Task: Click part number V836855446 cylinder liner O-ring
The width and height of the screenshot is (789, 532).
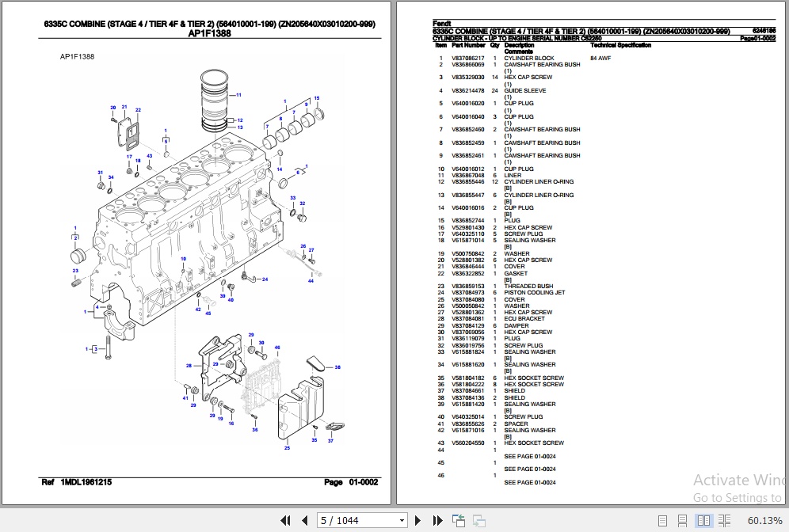Action: click(468, 182)
